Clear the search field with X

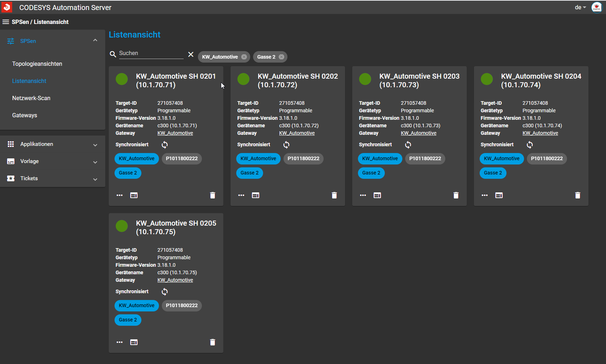pos(191,54)
